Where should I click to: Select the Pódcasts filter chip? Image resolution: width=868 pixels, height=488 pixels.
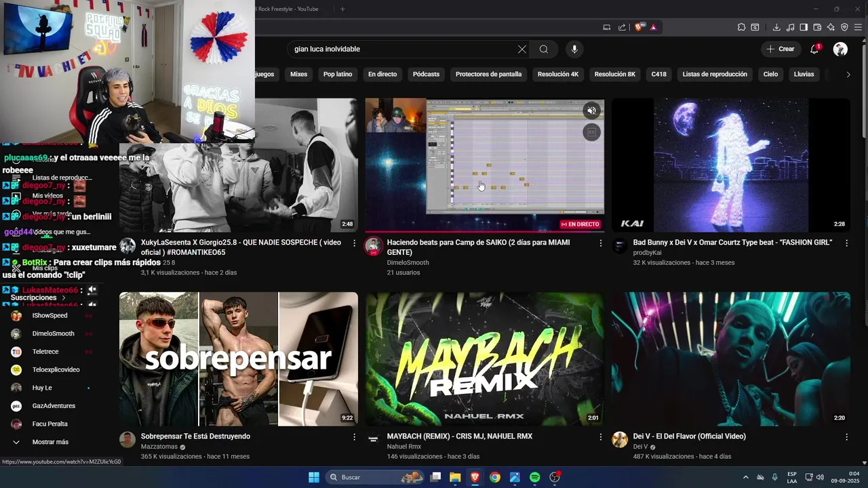pyautogui.click(x=426, y=75)
